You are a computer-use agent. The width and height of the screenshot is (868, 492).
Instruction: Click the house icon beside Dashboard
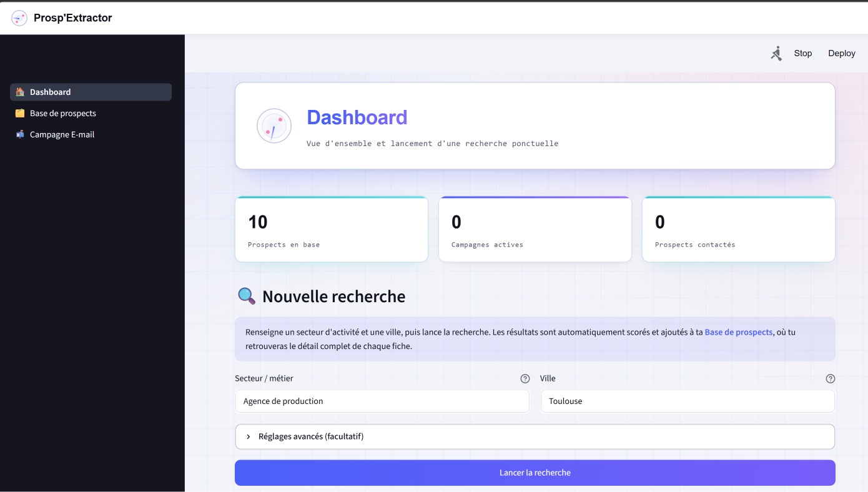coord(20,92)
